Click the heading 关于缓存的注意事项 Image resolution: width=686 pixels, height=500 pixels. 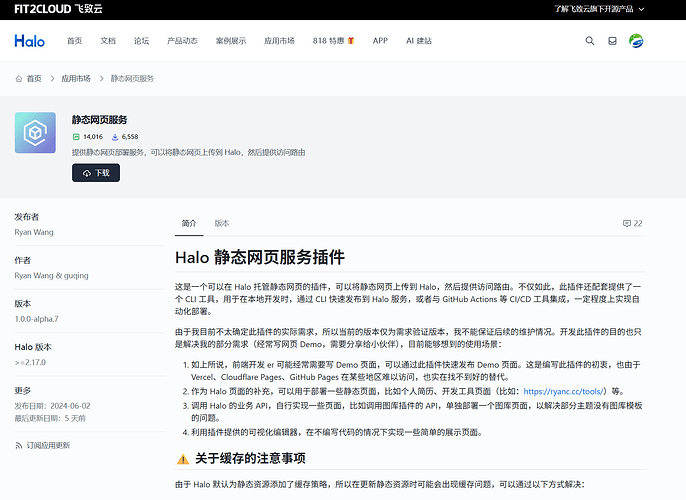pyautogui.click(x=250, y=458)
